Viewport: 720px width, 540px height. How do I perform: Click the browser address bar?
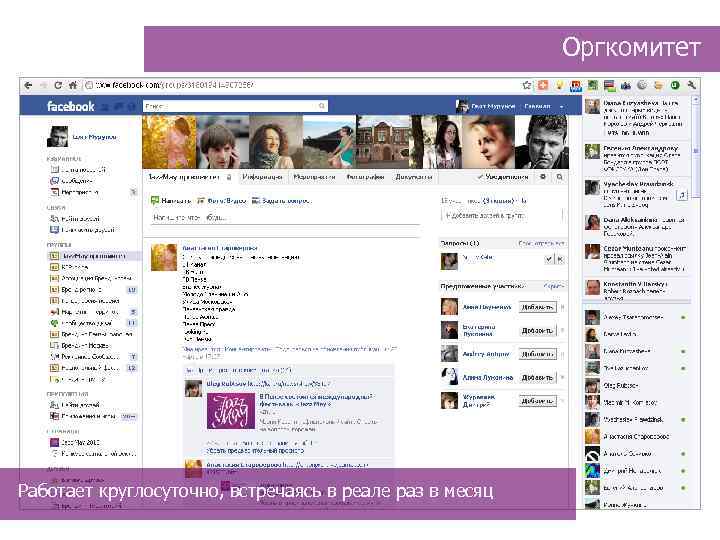pos(301,85)
